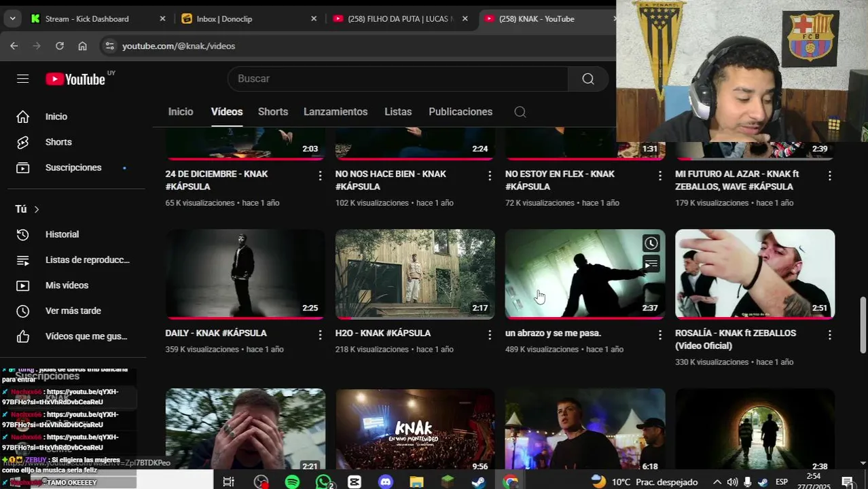Open options menu for H2O - KNAK video
The width and height of the screenshot is (868, 489).
(490, 335)
